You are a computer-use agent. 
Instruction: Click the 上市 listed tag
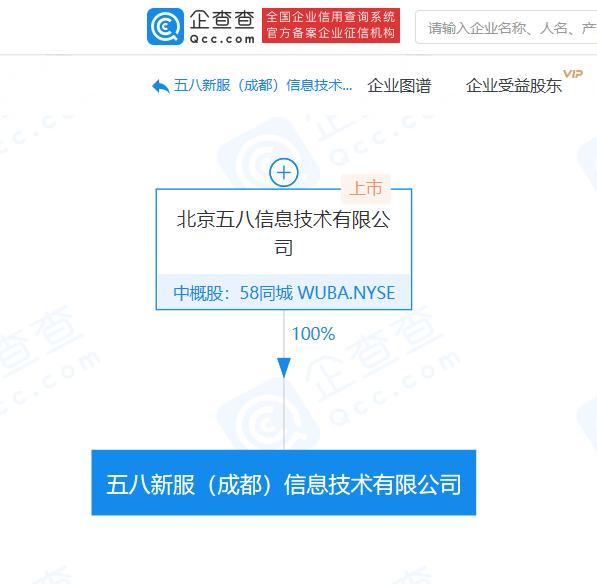[366, 188]
